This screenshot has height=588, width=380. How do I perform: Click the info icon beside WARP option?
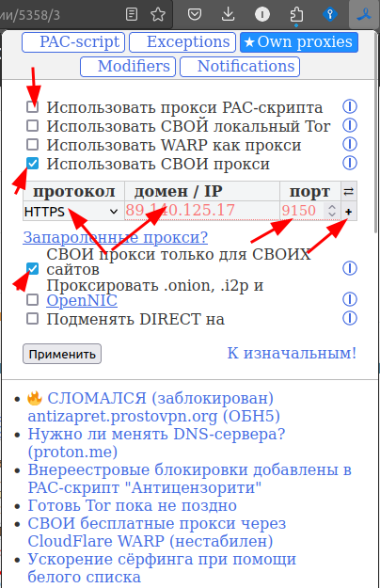(x=350, y=144)
